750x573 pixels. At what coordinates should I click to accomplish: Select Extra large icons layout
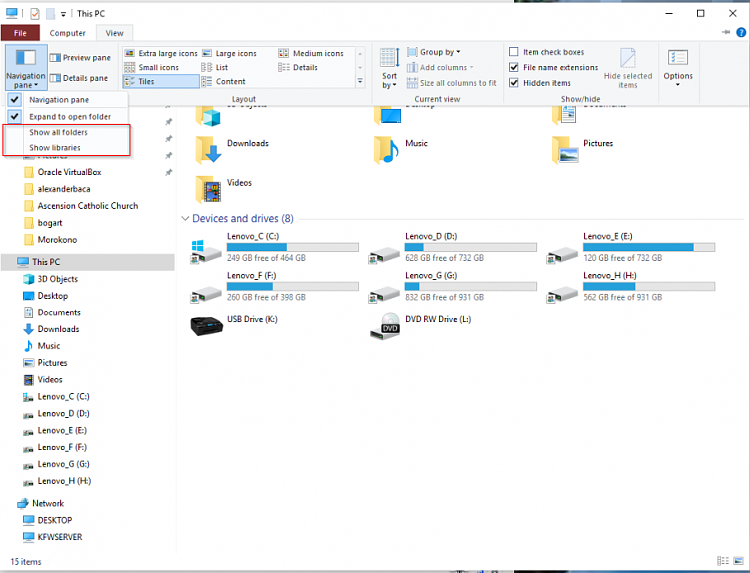point(161,53)
